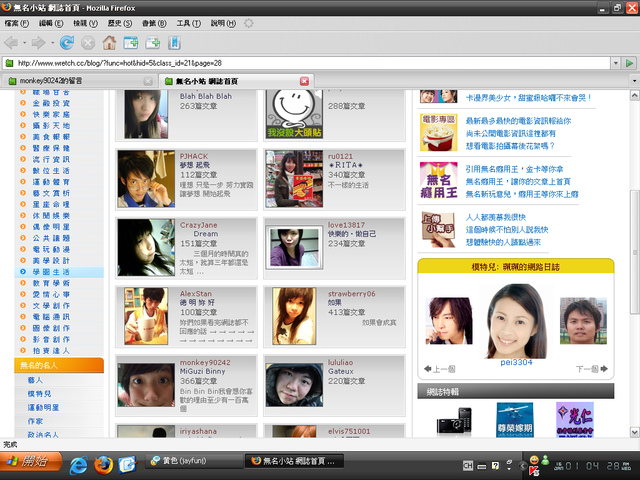Switch to the 黃色 (jayfun) taskbar window
This screenshot has width=640, height=480.
point(194,461)
